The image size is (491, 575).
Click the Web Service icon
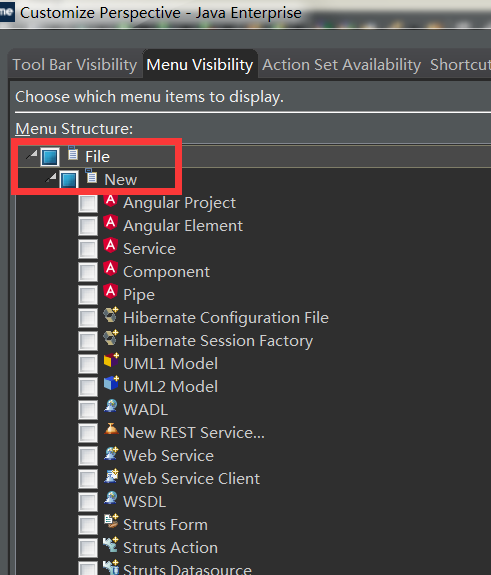pos(111,453)
